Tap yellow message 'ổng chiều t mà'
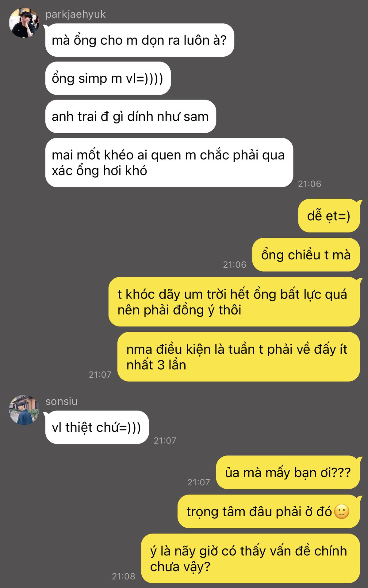Screen dimensions: 368x588 306,255
